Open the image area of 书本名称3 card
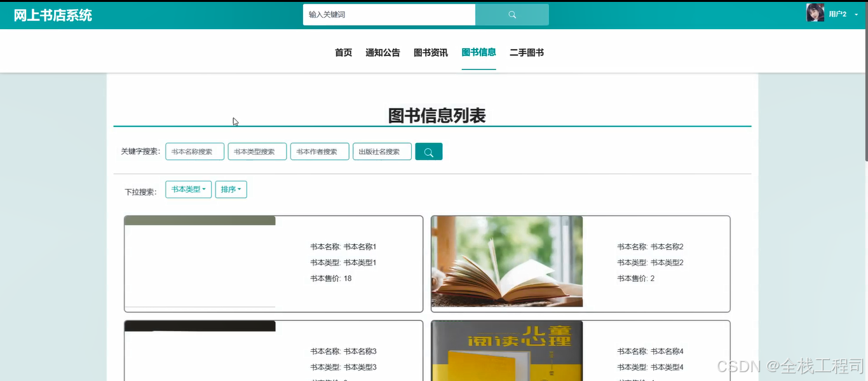Viewport: 868px width, 381px height. point(200,350)
